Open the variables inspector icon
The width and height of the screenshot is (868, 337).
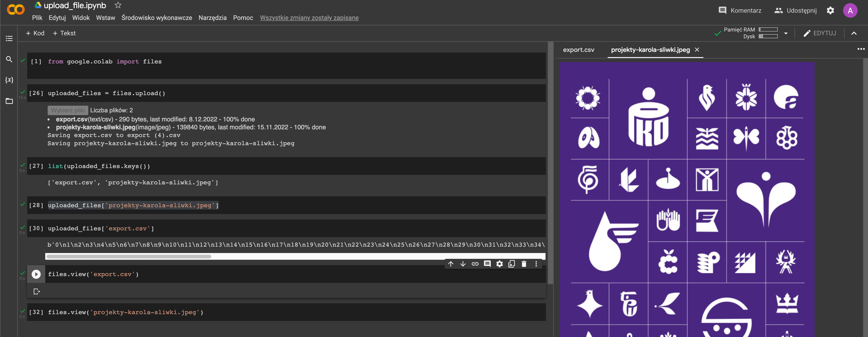coord(9,80)
